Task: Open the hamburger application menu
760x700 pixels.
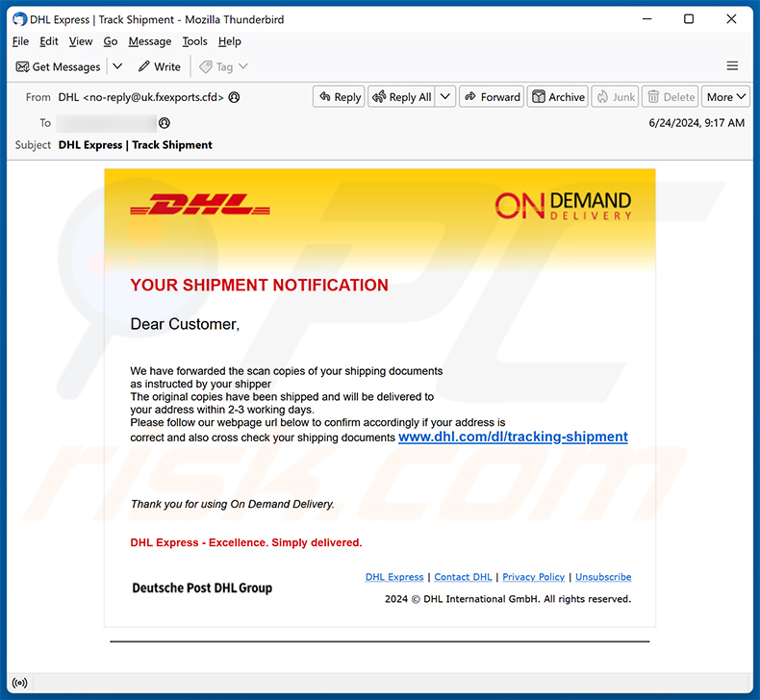Action: pyautogui.click(x=732, y=66)
